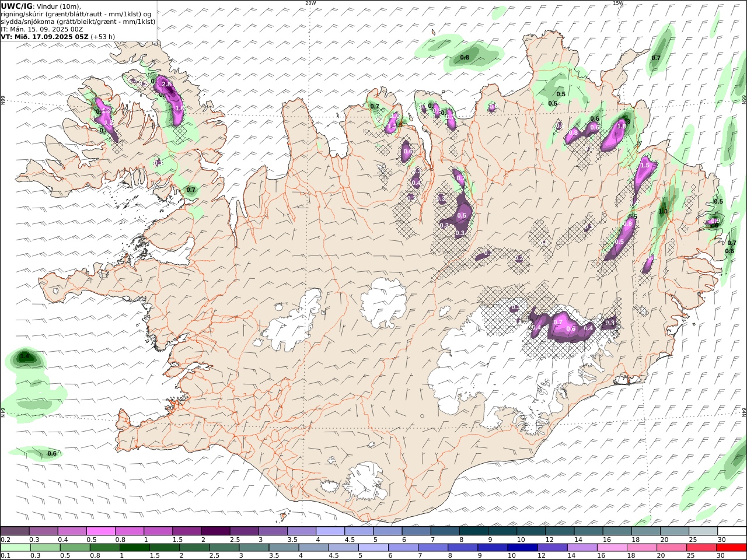Select the 20 pink swatch in the rain legend
This screenshot has width=747, height=560.
click(671, 548)
